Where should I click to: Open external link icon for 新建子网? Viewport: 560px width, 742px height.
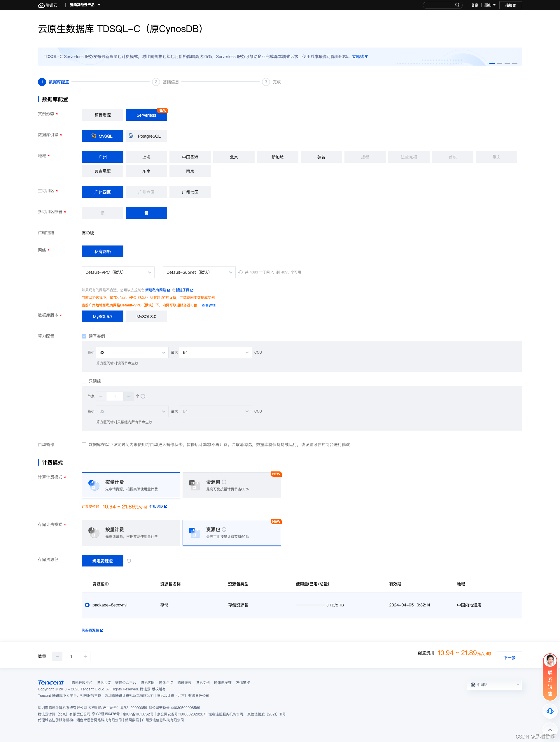point(192,290)
